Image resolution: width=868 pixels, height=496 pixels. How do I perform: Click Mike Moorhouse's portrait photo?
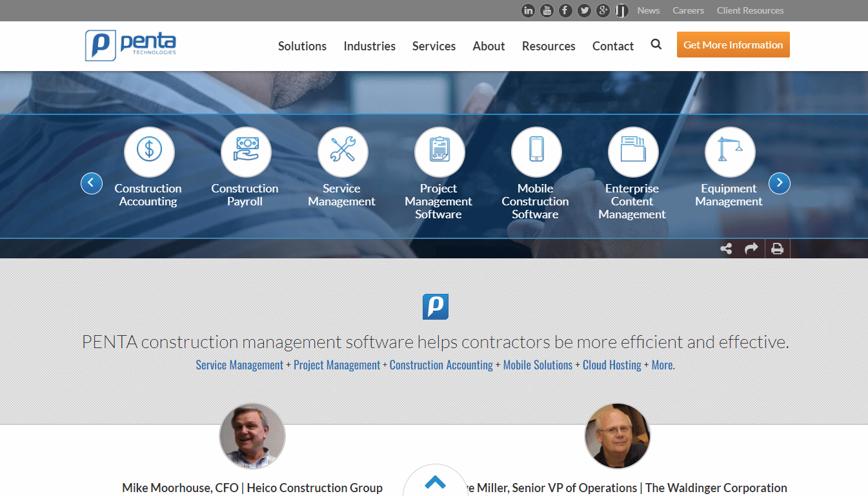252,437
